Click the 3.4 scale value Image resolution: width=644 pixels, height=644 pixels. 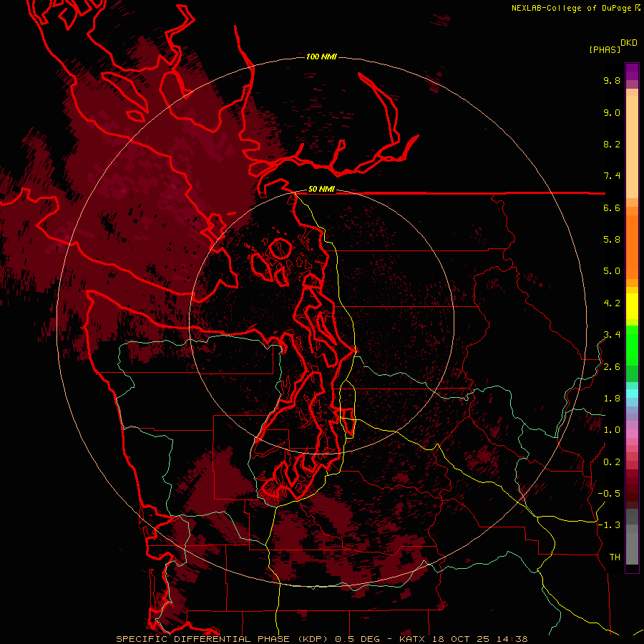tap(612, 335)
